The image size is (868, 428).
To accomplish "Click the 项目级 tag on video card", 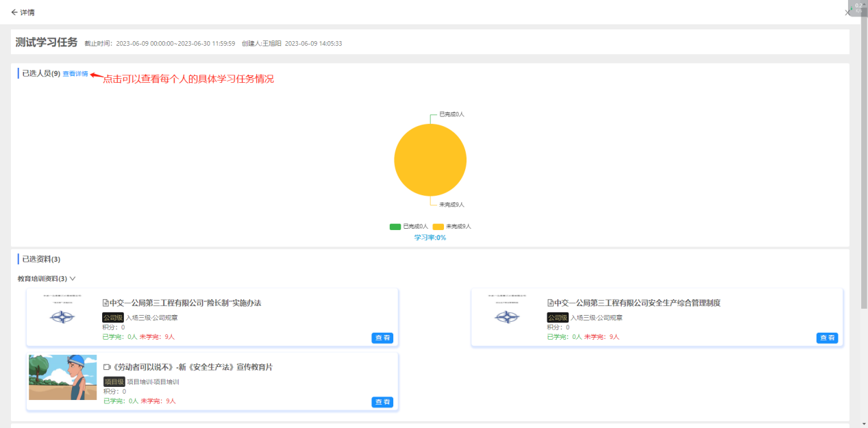I will click(114, 381).
